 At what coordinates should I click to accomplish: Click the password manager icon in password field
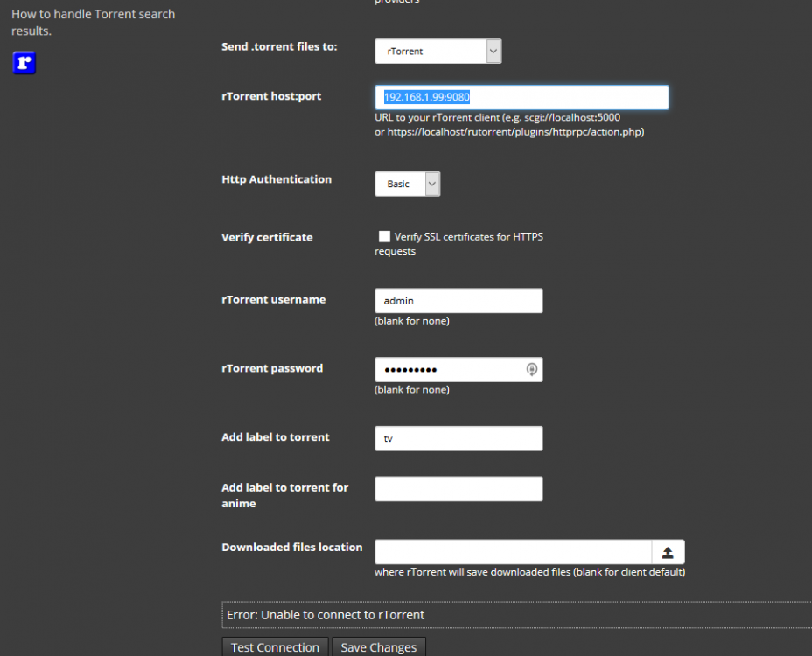(x=531, y=369)
